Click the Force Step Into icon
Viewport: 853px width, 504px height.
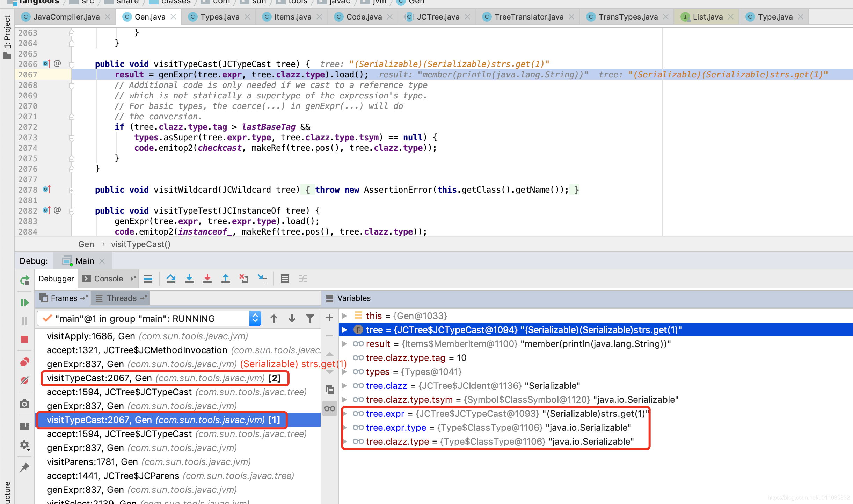pyautogui.click(x=207, y=279)
